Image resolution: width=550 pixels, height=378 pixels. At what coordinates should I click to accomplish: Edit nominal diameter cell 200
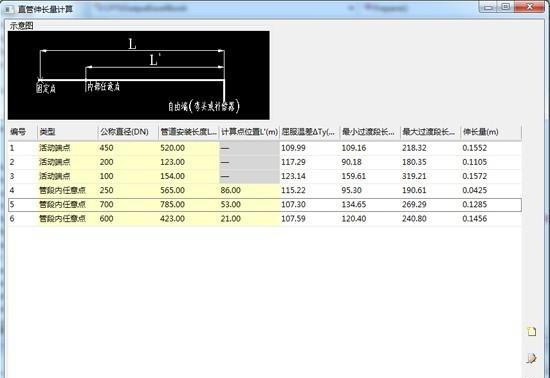point(128,162)
